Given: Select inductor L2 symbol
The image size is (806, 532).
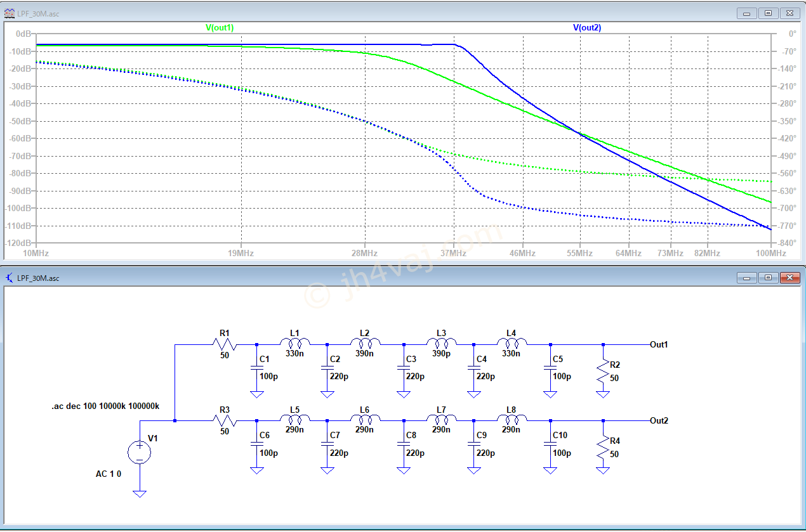Looking at the screenshot, I should click(x=365, y=344).
